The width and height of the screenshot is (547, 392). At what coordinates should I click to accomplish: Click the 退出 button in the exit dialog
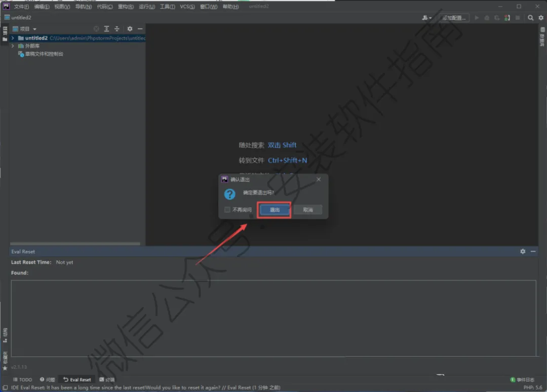275,210
